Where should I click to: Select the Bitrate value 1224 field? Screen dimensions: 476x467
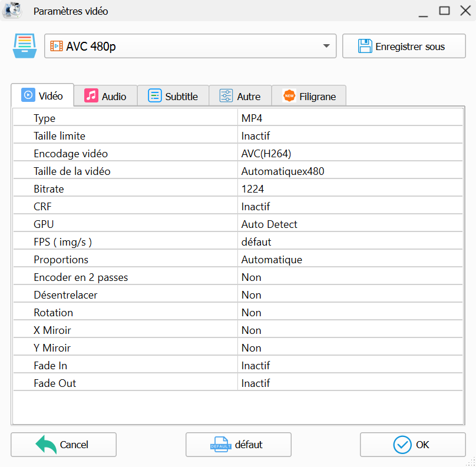350,189
